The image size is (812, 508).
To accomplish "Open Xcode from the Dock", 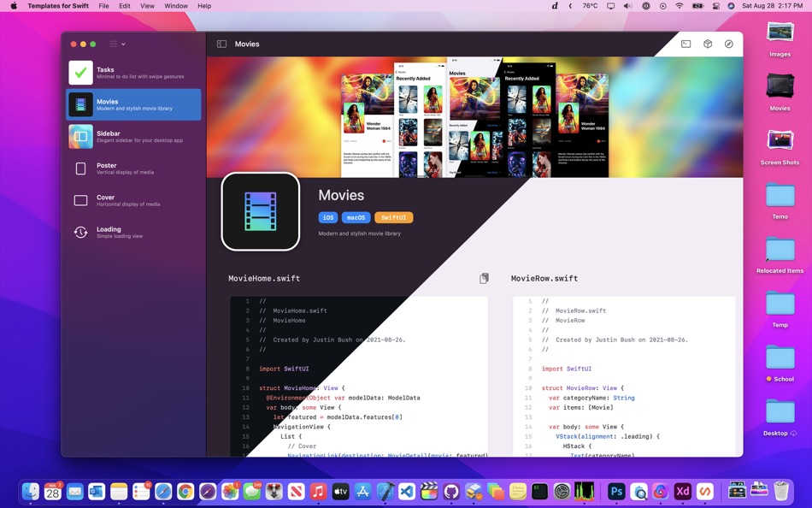I will coord(385,491).
